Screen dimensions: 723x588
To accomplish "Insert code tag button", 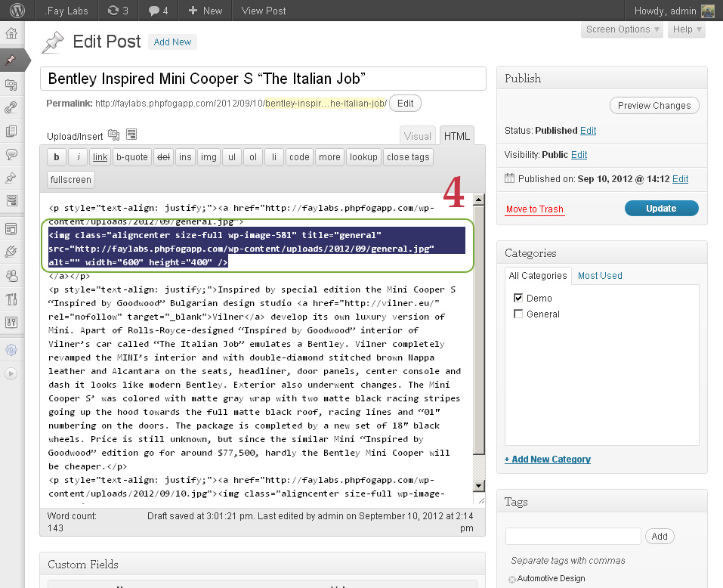I will tap(299, 157).
